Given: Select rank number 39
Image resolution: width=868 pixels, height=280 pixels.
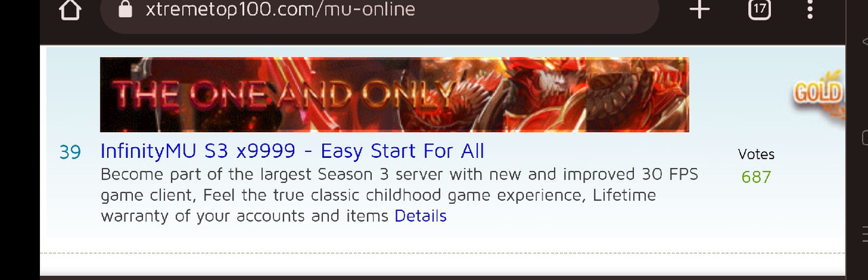Looking at the screenshot, I should coord(71,152).
